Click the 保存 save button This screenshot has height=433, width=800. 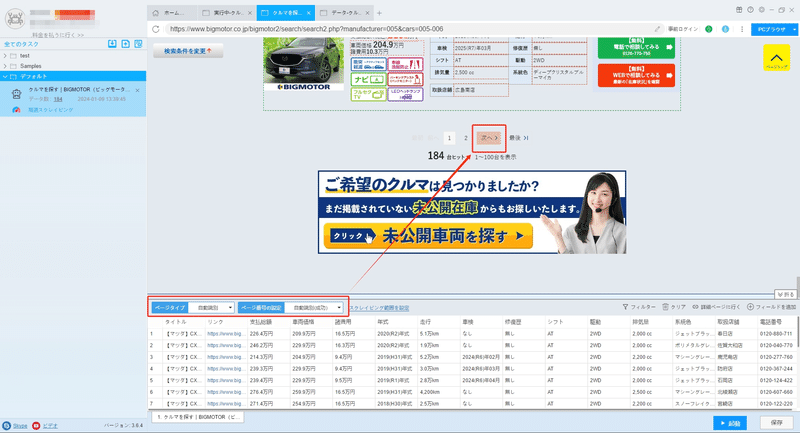point(777,423)
